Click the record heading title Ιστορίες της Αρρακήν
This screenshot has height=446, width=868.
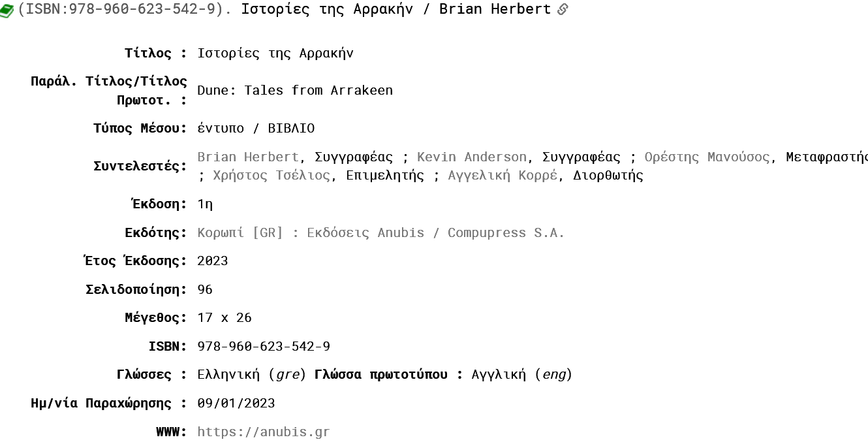coord(327,9)
